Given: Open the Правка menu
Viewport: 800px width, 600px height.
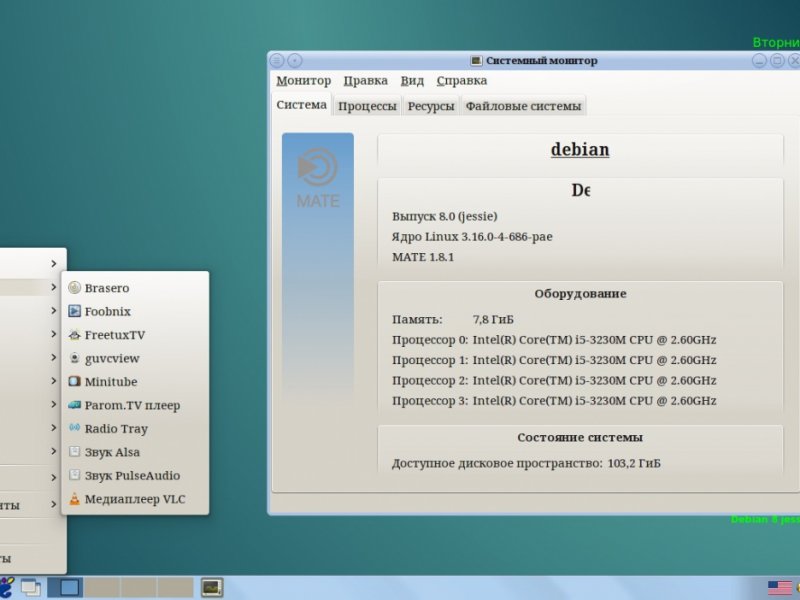Looking at the screenshot, I should click(x=365, y=81).
